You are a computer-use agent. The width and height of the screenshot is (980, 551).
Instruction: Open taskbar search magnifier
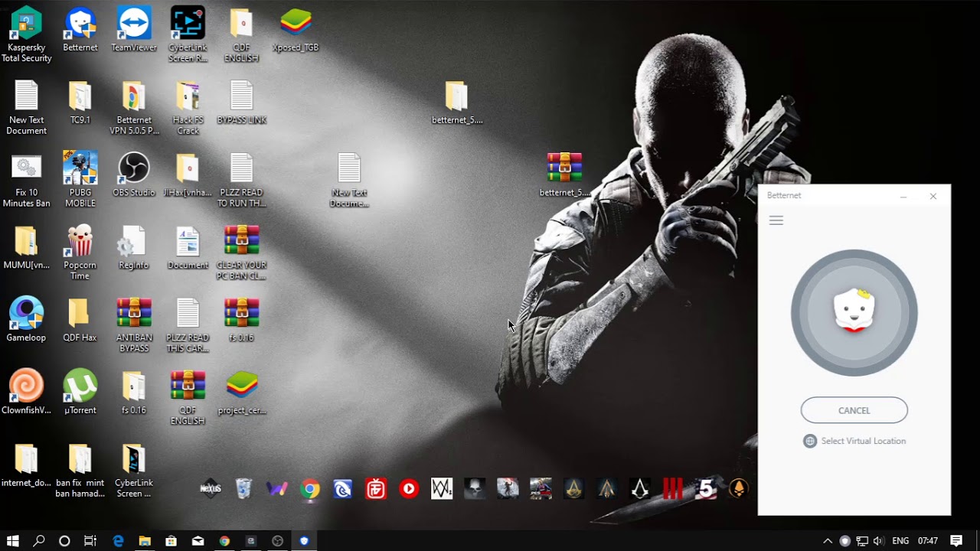coord(39,540)
